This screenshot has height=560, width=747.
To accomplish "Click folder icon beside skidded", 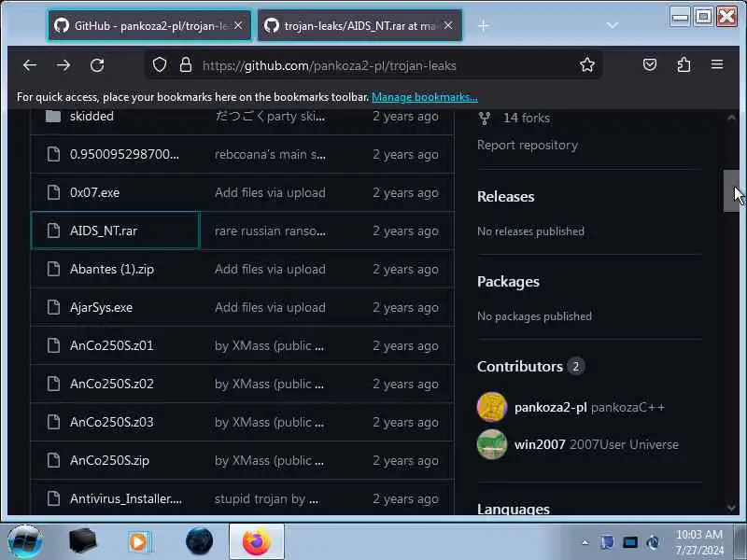I will click(53, 116).
